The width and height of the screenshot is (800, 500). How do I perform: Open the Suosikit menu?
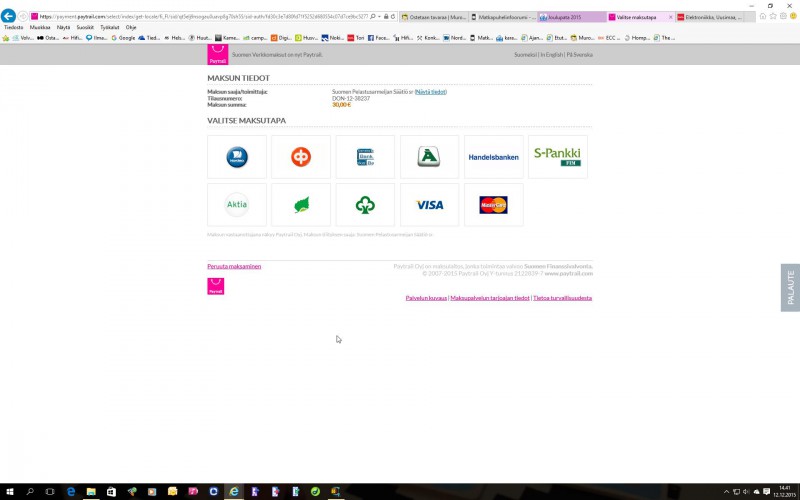coord(85,27)
